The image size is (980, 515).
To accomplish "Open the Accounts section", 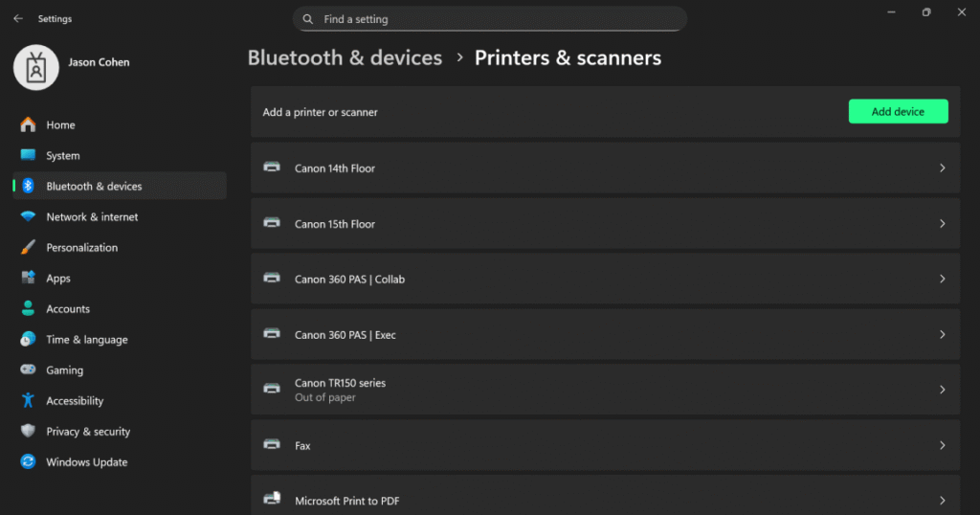I will click(68, 309).
